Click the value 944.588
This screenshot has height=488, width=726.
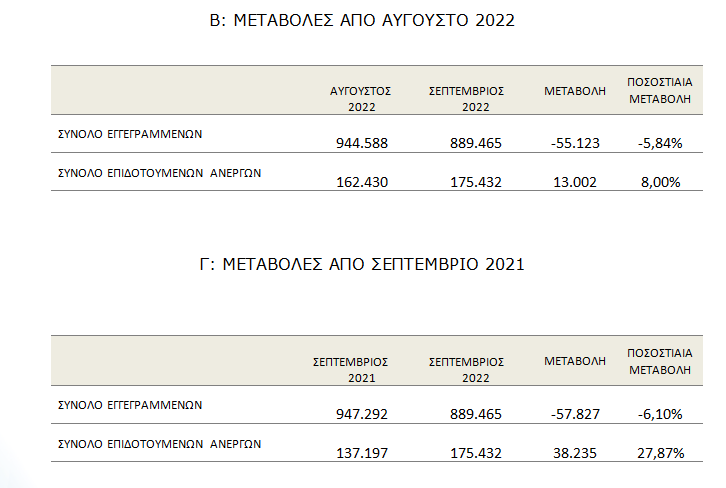click(362, 143)
